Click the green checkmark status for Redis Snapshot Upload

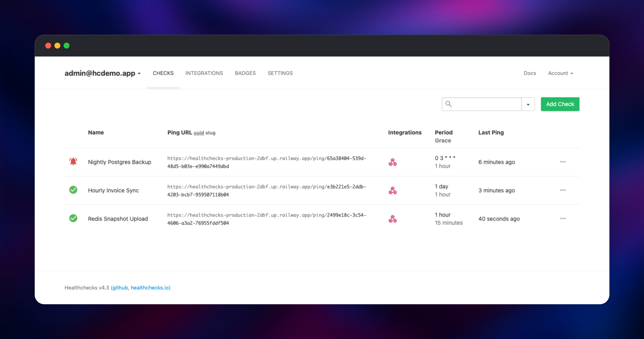tap(73, 218)
